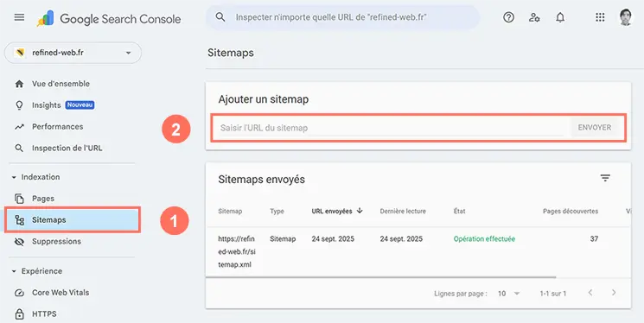The image size is (644, 323).
Task: Click the padlock icon beside HTTPS
Action: click(x=19, y=314)
